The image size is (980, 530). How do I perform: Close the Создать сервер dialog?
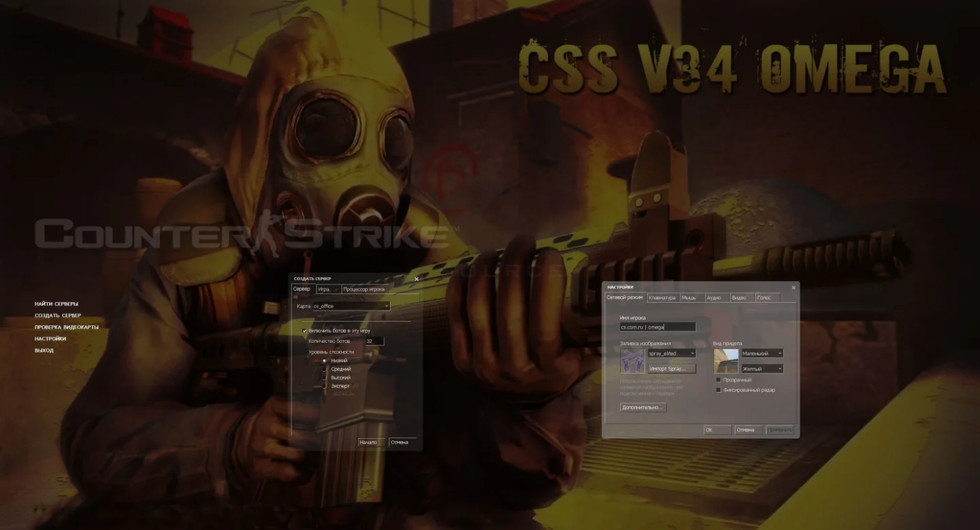[416, 279]
